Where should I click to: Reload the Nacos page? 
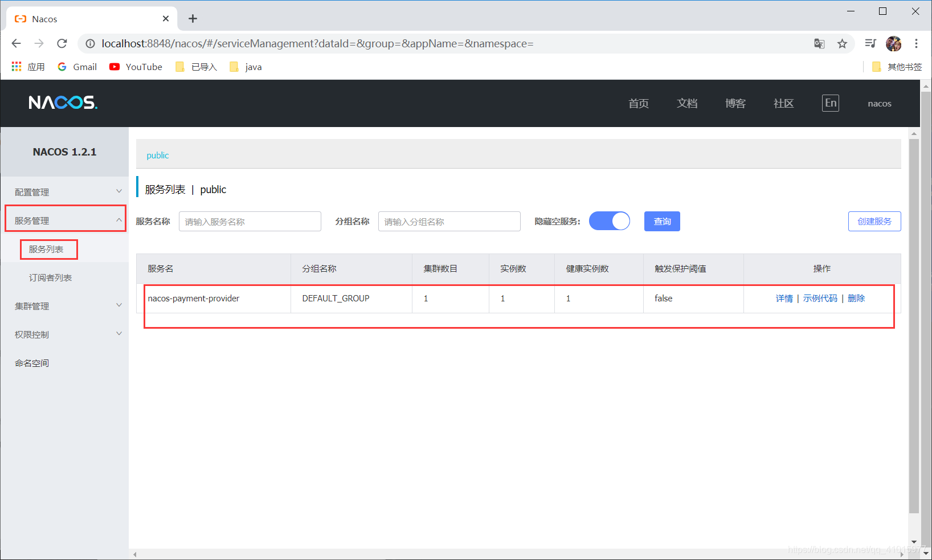pyautogui.click(x=62, y=43)
